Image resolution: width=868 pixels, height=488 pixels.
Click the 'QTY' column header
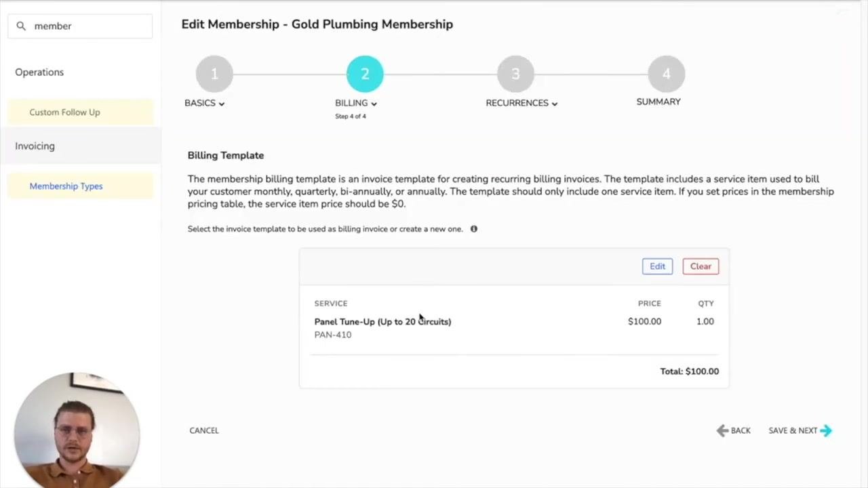[x=706, y=304]
